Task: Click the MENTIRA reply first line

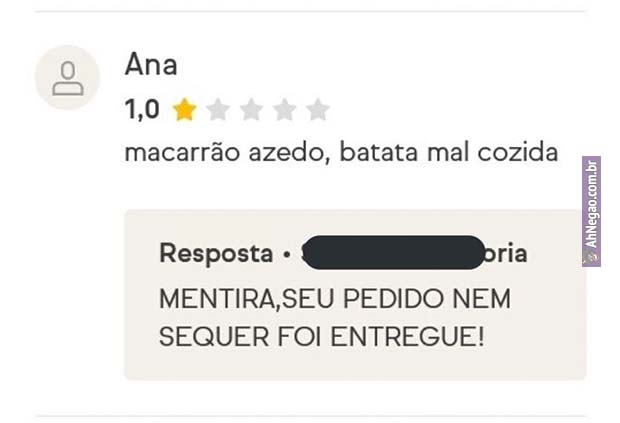Action: [x=335, y=298]
